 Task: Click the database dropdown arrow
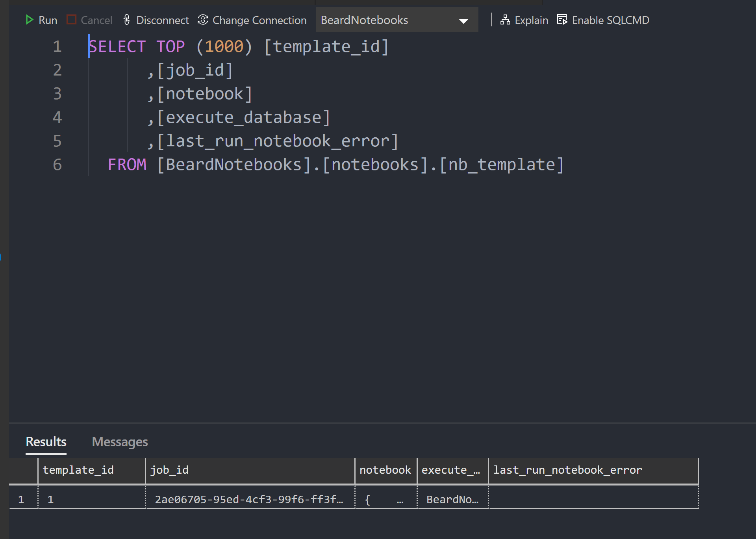(x=463, y=21)
